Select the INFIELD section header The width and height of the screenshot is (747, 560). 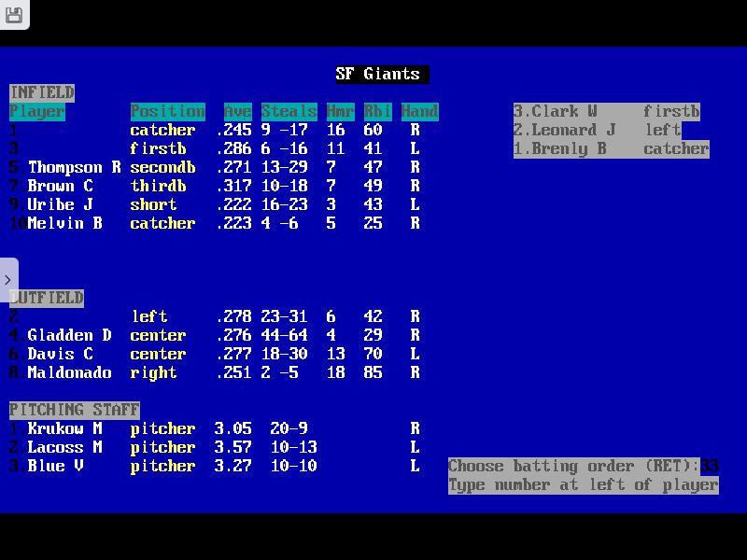click(x=41, y=92)
